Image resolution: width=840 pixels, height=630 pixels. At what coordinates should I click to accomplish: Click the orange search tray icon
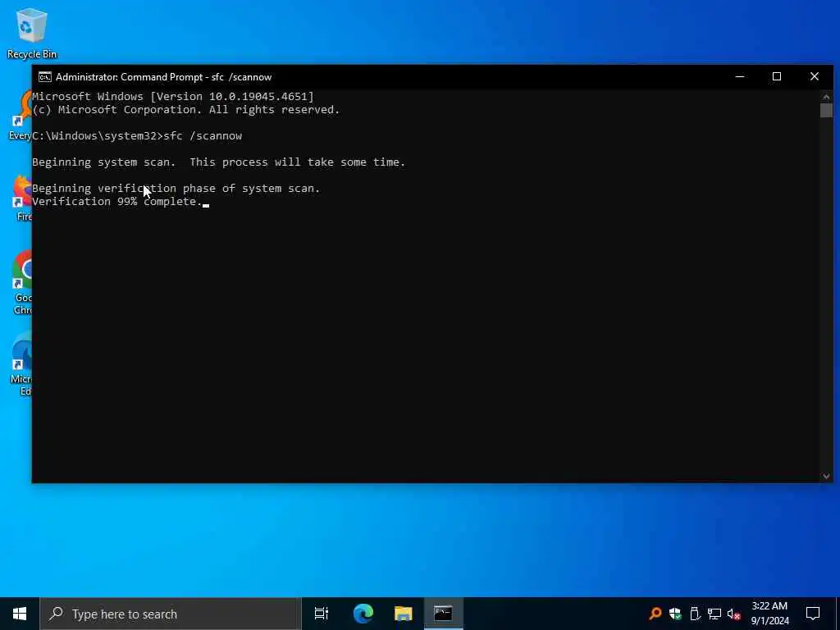(655, 614)
